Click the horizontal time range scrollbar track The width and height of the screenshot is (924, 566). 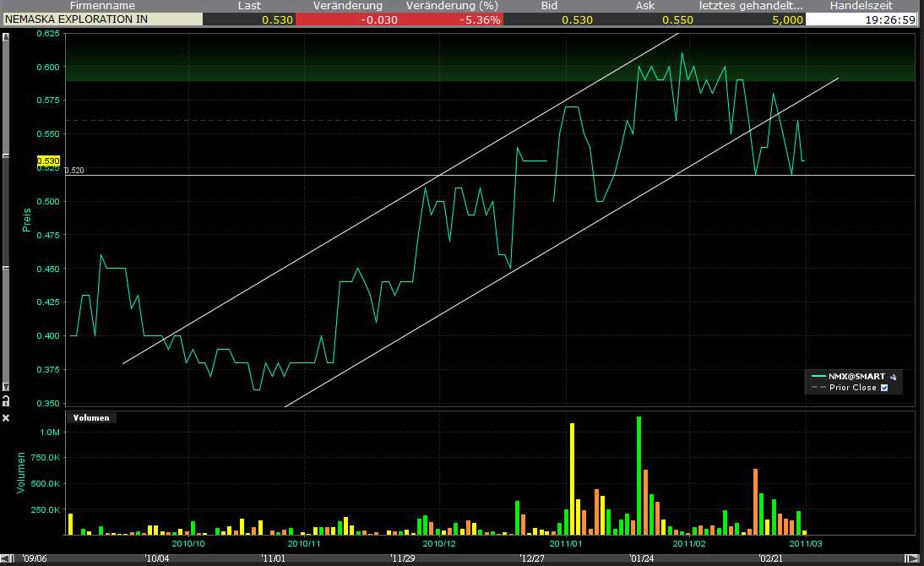coord(456,558)
